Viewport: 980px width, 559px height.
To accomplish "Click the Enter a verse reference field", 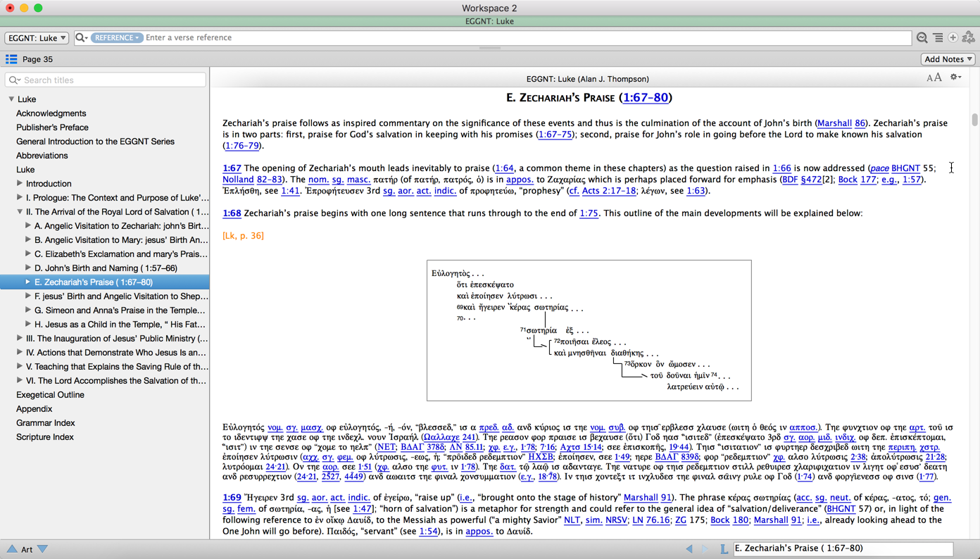I will 493,38.
